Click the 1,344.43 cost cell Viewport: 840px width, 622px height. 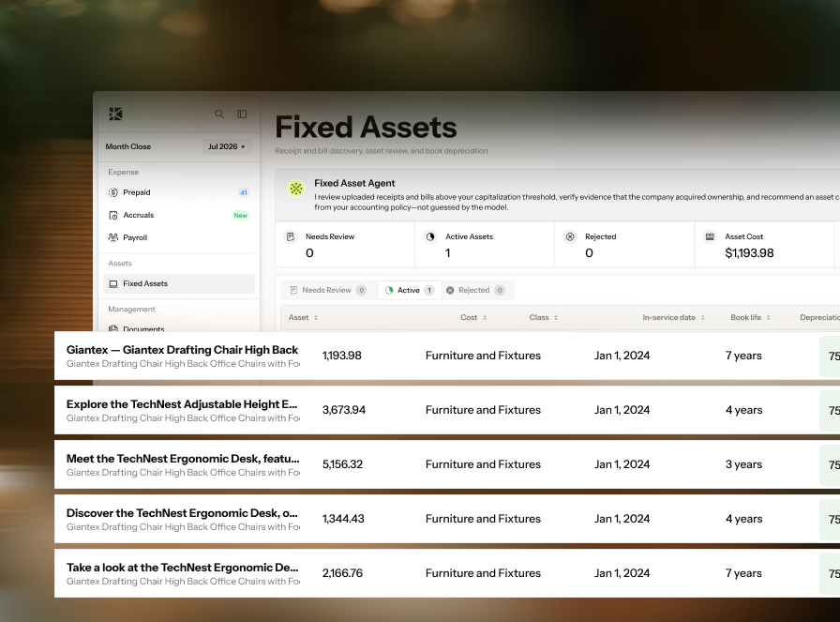(343, 519)
